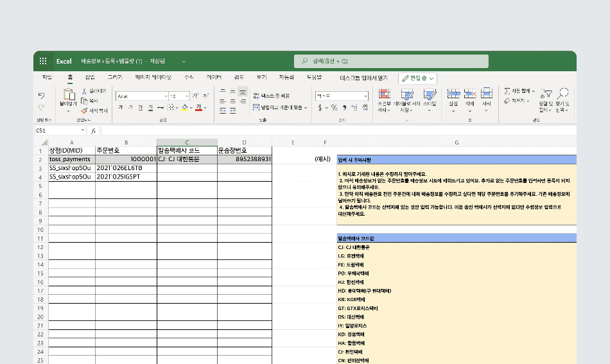The height and width of the screenshot is (364, 610).
Task: Toggle bold (가) formatting
Action: click(121, 107)
